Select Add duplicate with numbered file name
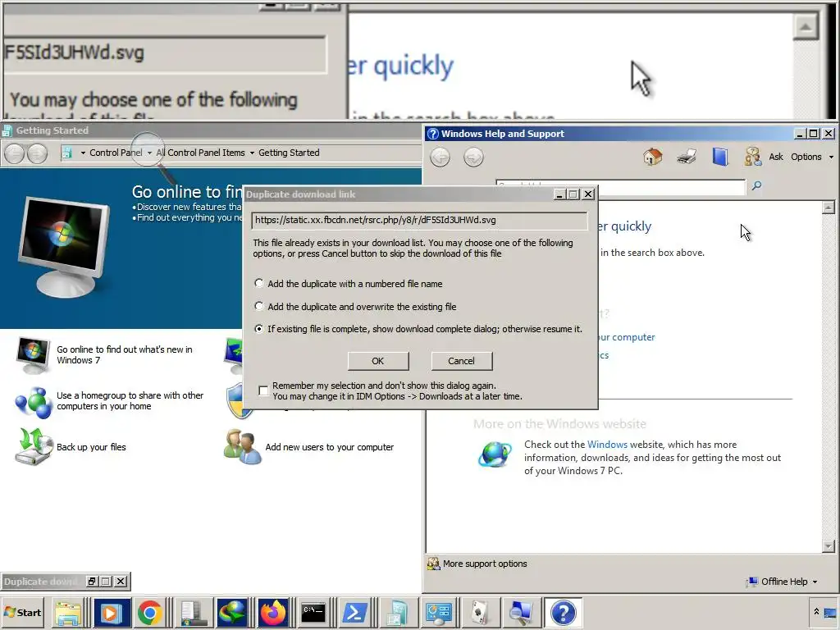This screenshot has width=840, height=630. point(258,283)
